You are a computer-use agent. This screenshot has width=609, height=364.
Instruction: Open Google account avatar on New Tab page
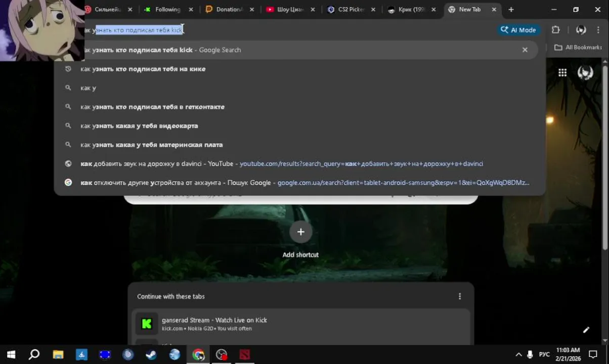tap(585, 73)
